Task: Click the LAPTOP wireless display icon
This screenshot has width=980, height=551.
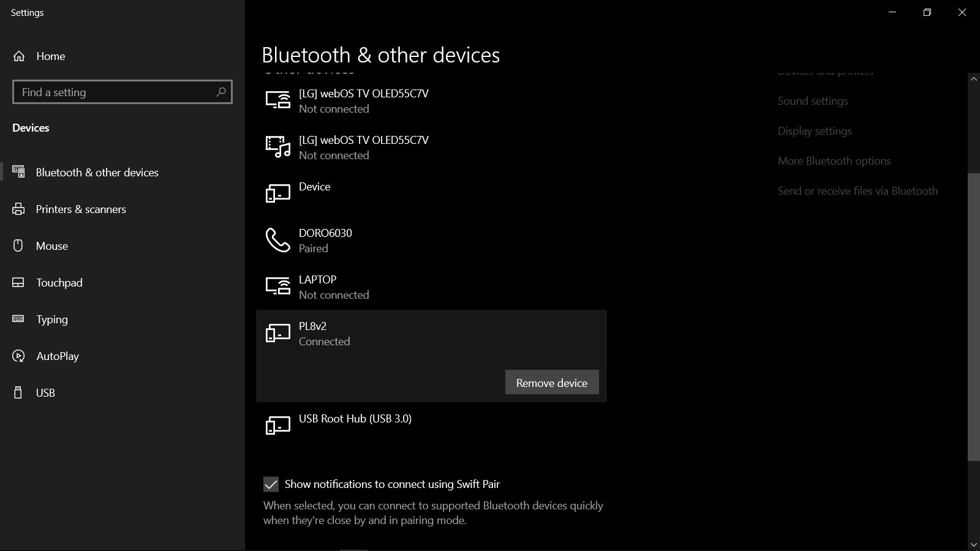Action: pos(277,287)
